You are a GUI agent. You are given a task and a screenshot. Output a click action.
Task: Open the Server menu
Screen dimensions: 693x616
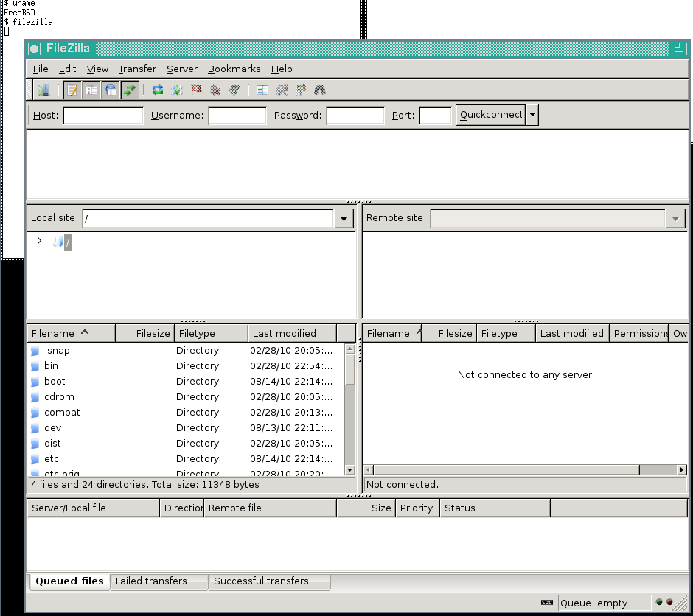(x=181, y=69)
